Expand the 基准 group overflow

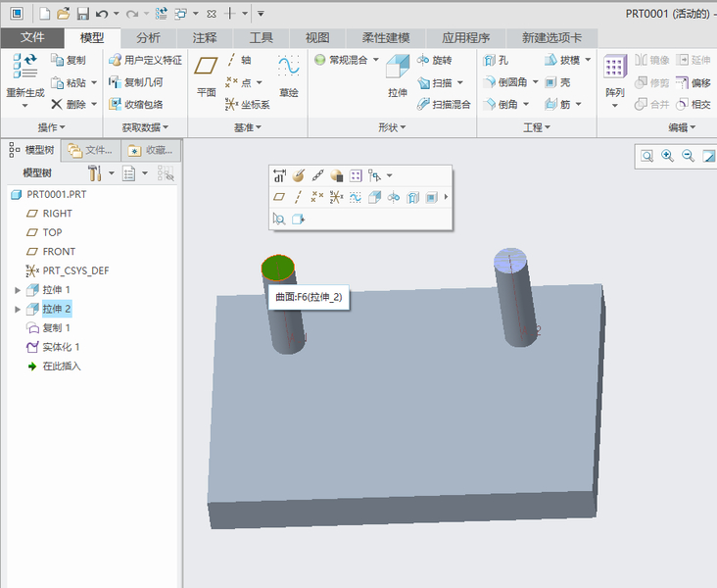coord(248,127)
